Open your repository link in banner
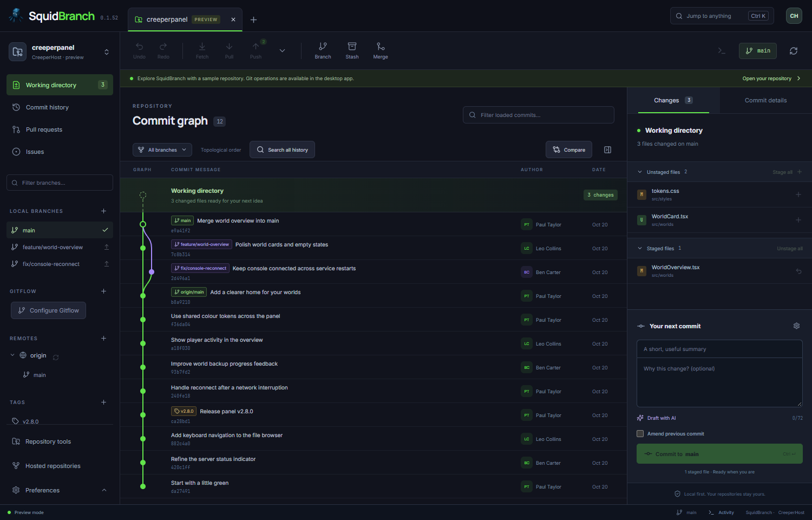Viewport: 812px width, 520px height. [x=771, y=79]
